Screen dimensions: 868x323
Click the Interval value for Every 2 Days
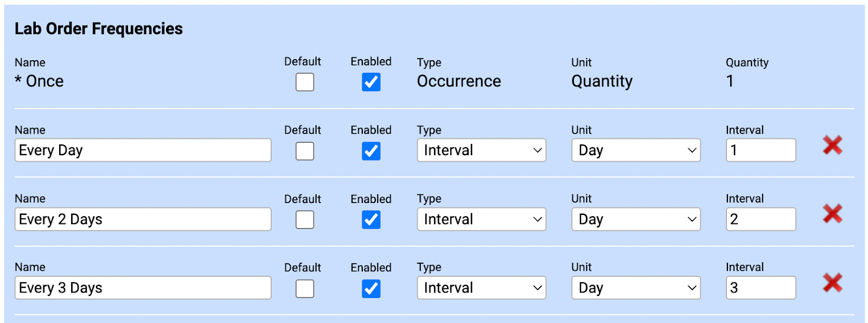[761, 219]
